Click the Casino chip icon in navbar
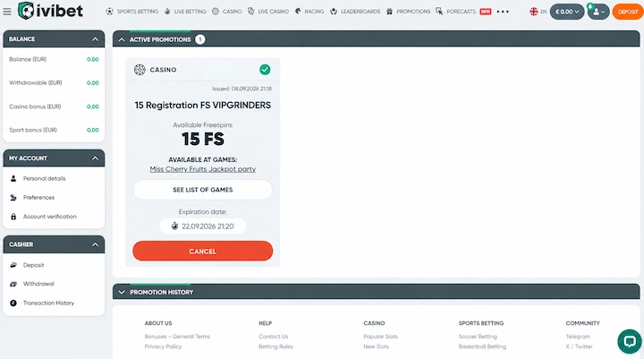The width and height of the screenshot is (644, 359). (216, 12)
